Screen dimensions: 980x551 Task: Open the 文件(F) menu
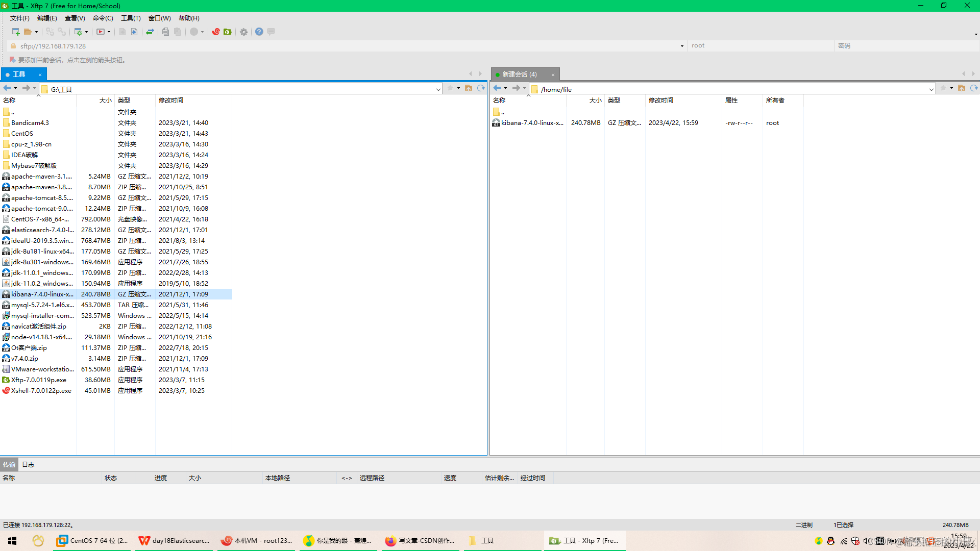(20, 18)
